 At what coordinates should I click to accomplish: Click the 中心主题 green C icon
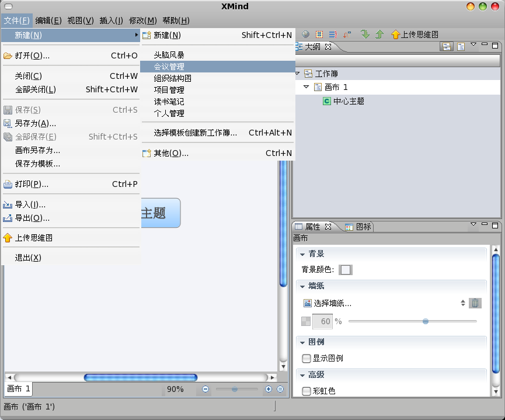(326, 101)
